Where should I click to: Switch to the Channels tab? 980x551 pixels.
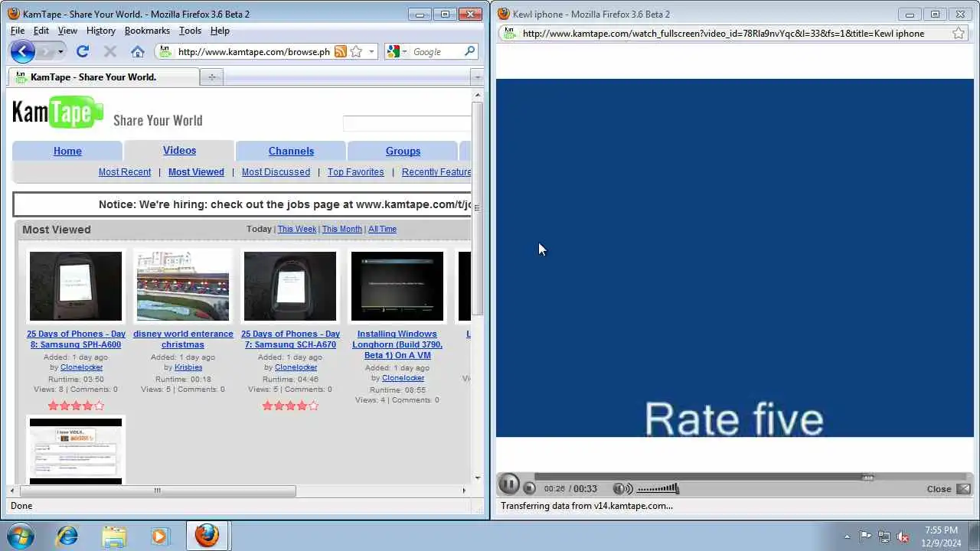[x=291, y=151]
